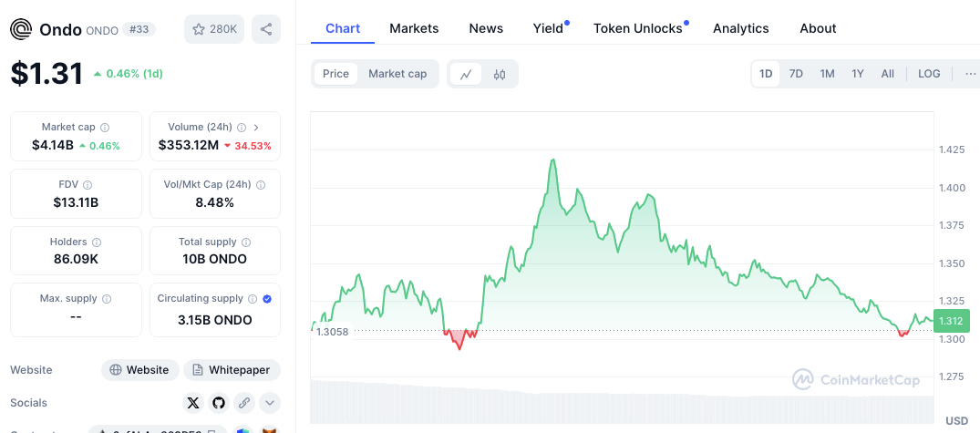Open the Holders info icon

click(x=97, y=242)
